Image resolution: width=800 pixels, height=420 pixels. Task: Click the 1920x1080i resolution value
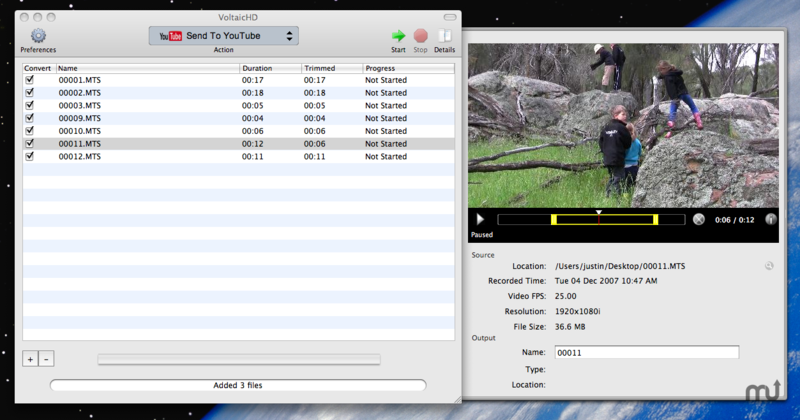[x=578, y=311]
